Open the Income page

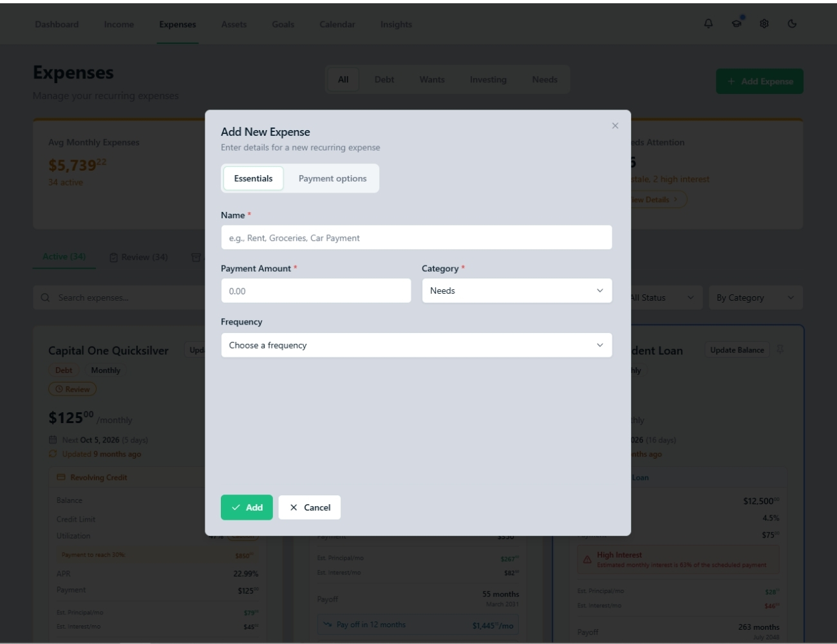click(x=119, y=24)
